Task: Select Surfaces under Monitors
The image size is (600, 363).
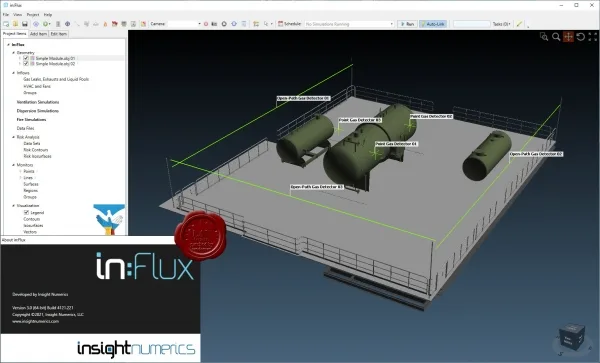Action: click(x=31, y=184)
